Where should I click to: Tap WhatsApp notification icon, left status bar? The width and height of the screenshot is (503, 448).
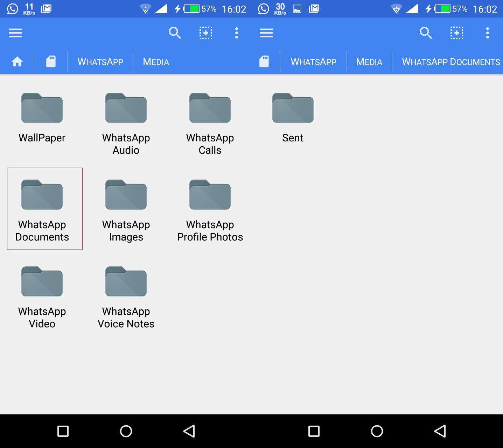click(x=13, y=9)
